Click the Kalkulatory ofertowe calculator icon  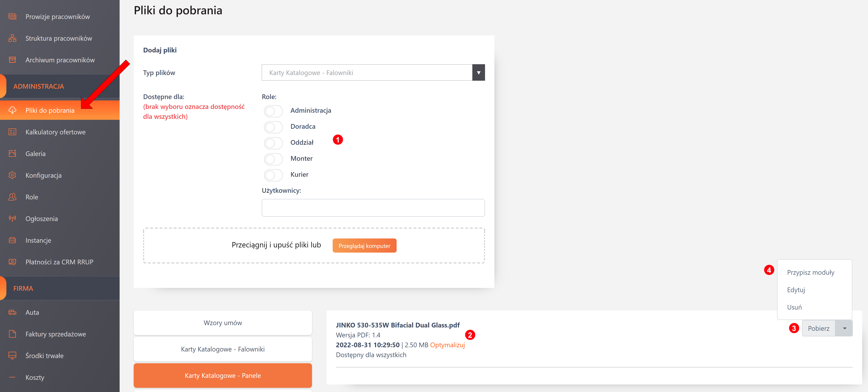coord(13,132)
